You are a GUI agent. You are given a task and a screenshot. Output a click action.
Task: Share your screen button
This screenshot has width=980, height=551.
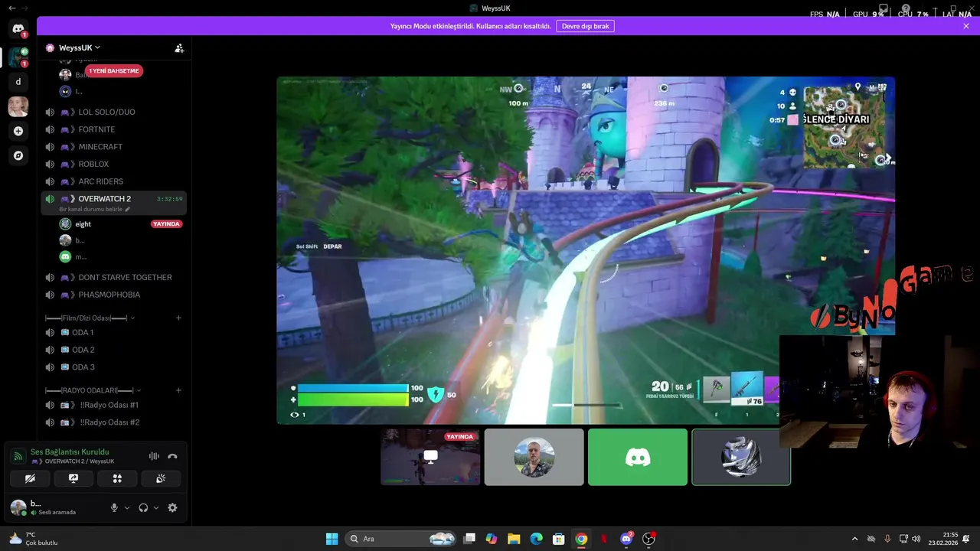73,478
